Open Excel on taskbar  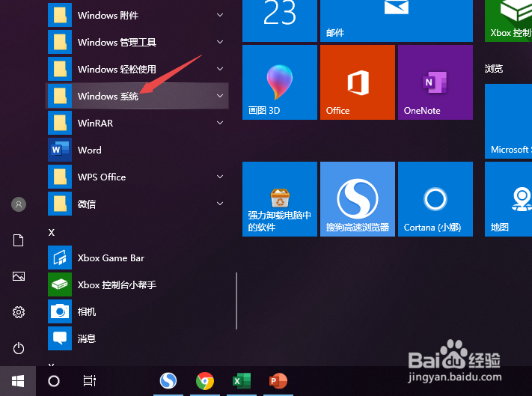242,381
